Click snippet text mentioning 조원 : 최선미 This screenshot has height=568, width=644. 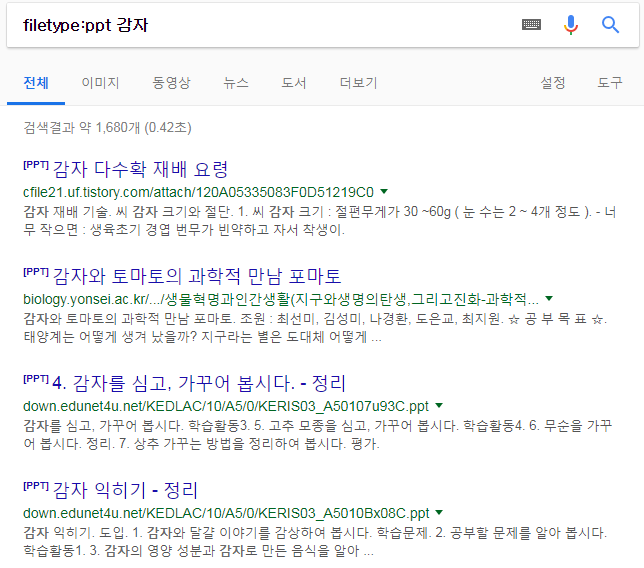click(x=315, y=328)
